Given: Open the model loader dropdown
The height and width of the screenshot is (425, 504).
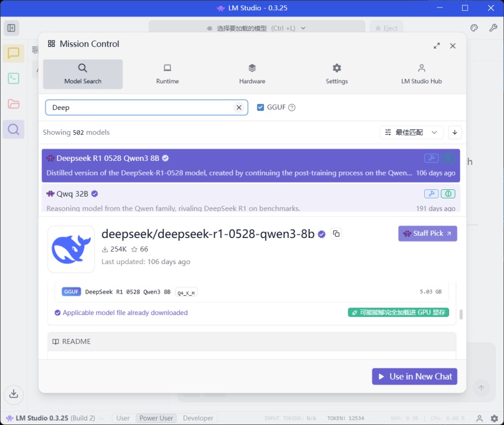Looking at the screenshot, I should (x=257, y=28).
